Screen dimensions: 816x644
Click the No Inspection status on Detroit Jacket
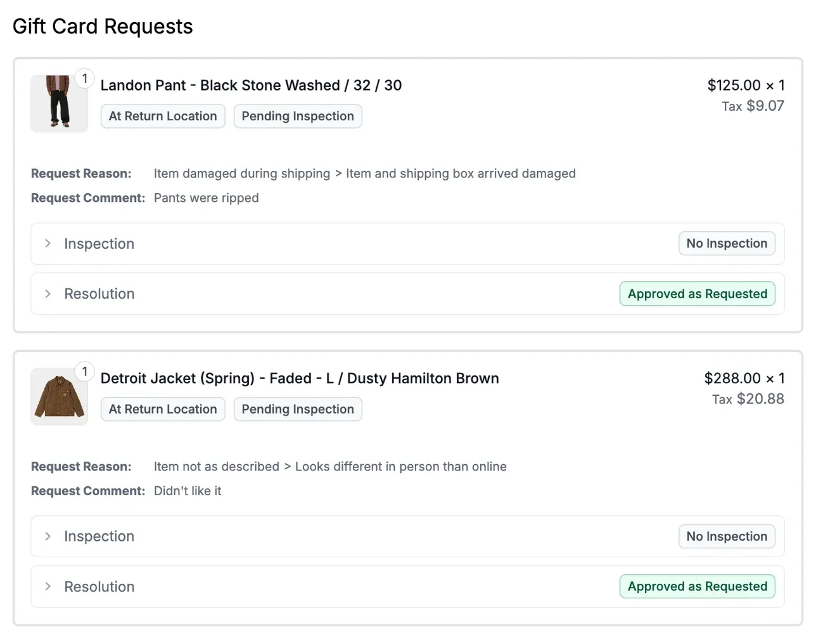pyautogui.click(x=727, y=536)
